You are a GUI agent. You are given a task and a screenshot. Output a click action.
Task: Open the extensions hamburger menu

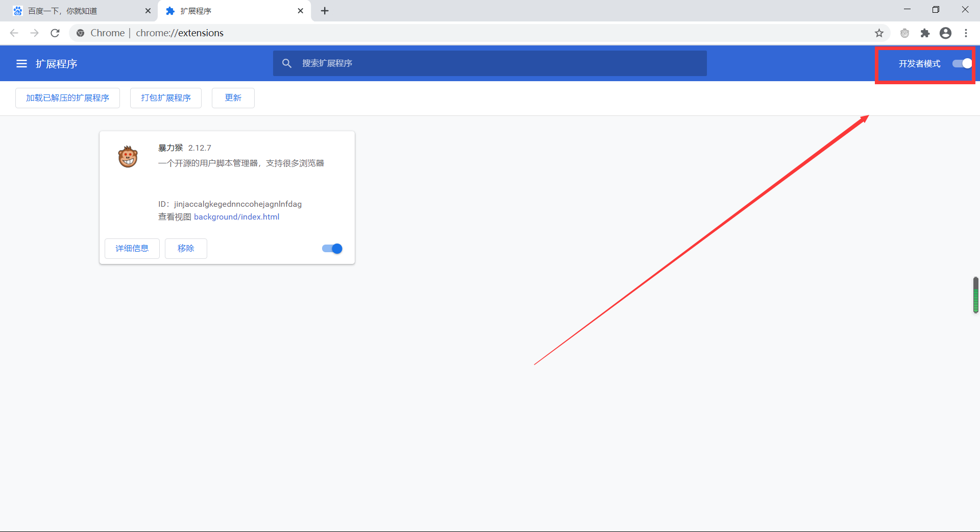21,64
